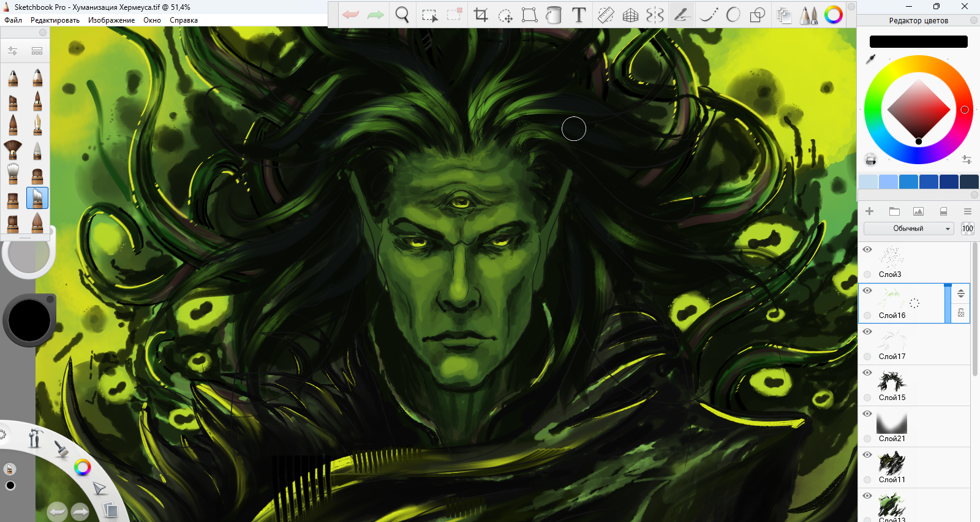The height and width of the screenshot is (522, 980).
Task: Click the Redo green arrow
Action: pos(375,15)
